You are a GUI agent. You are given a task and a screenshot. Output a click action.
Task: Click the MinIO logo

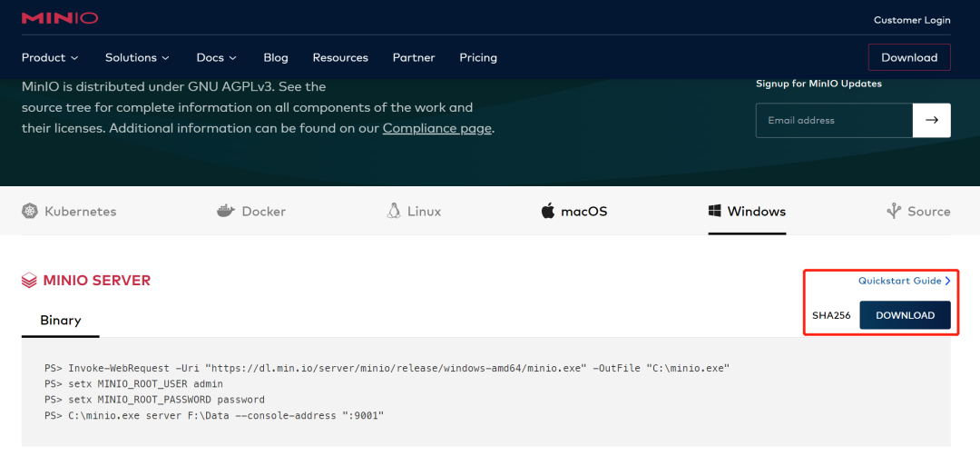click(59, 18)
